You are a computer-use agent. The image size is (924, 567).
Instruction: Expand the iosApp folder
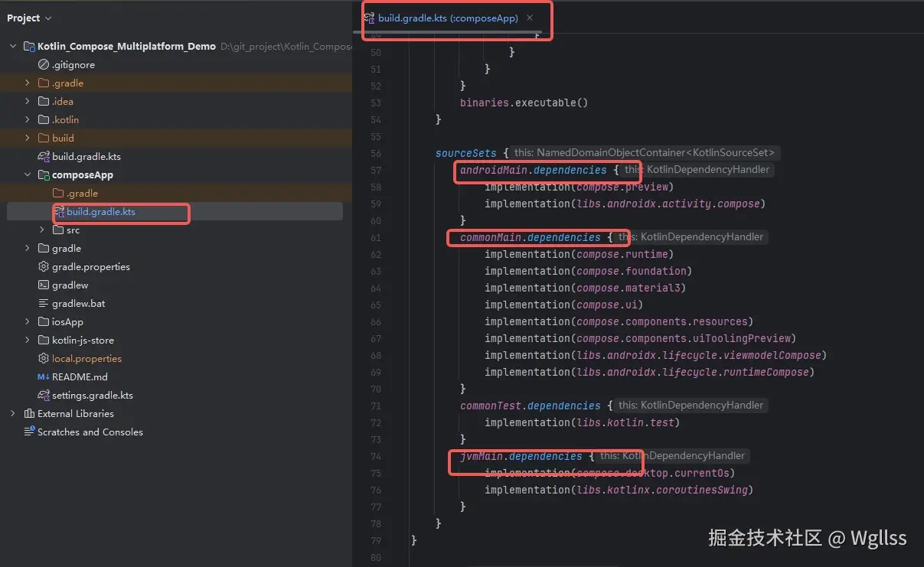(28, 321)
